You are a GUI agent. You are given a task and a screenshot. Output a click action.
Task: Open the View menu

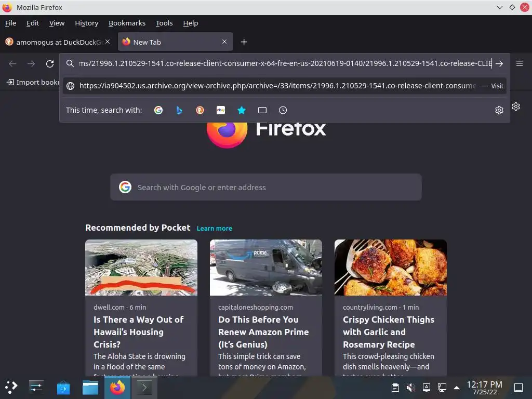(57, 23)
